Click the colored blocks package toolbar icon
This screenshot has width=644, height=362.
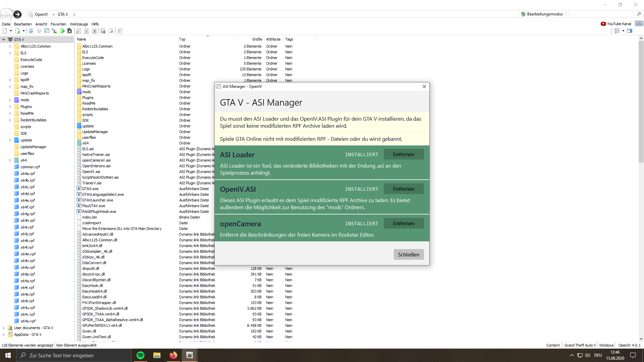[54, 31]
